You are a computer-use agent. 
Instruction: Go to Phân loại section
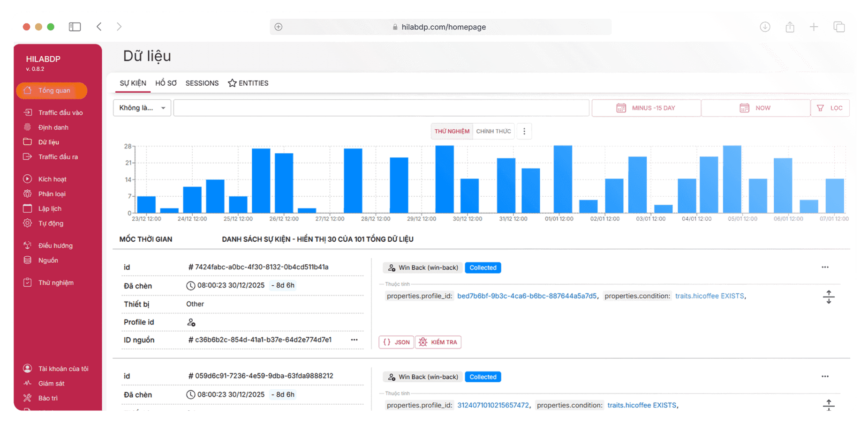click(52, 193)
